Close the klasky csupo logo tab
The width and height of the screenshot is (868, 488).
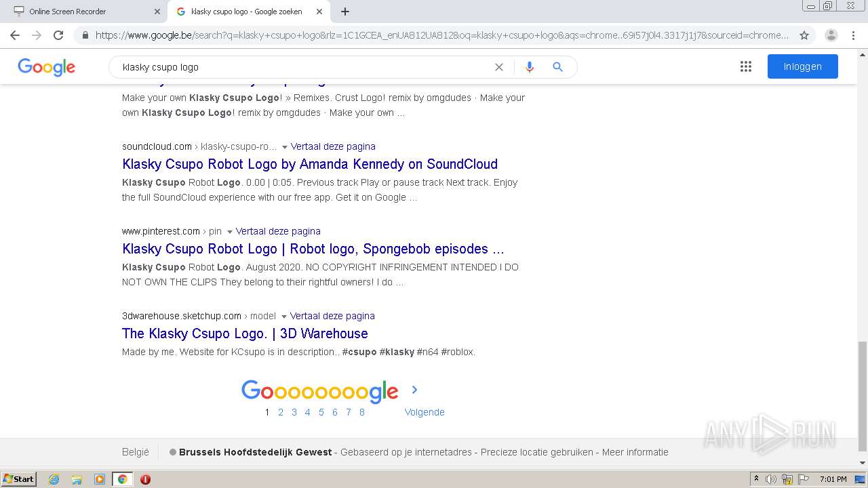[319, 12]
